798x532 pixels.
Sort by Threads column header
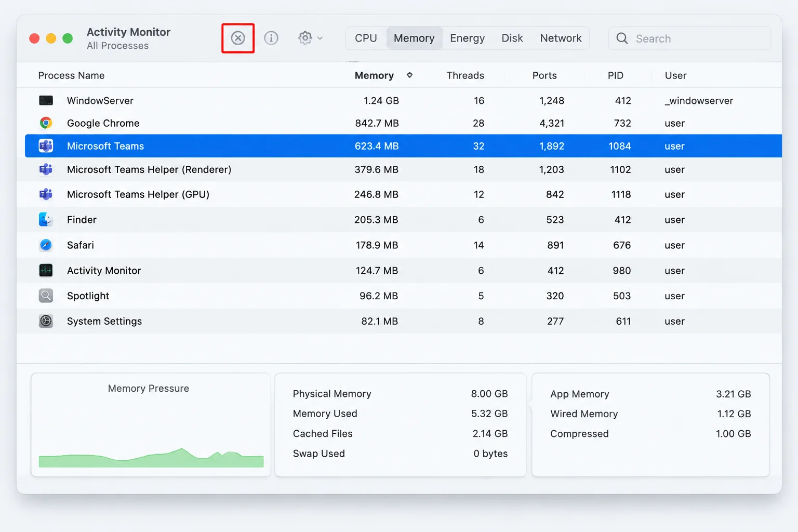tap(465, 75)
